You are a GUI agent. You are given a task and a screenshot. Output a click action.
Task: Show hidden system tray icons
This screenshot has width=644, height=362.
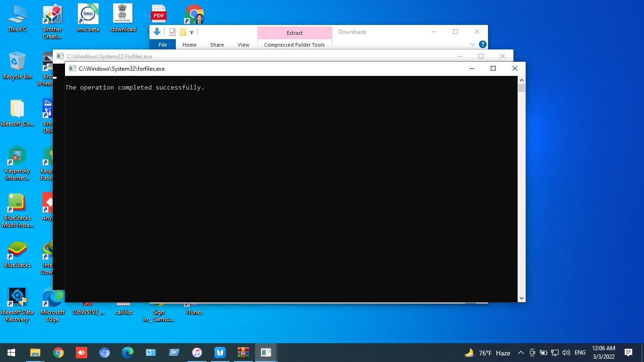(520, 353)
